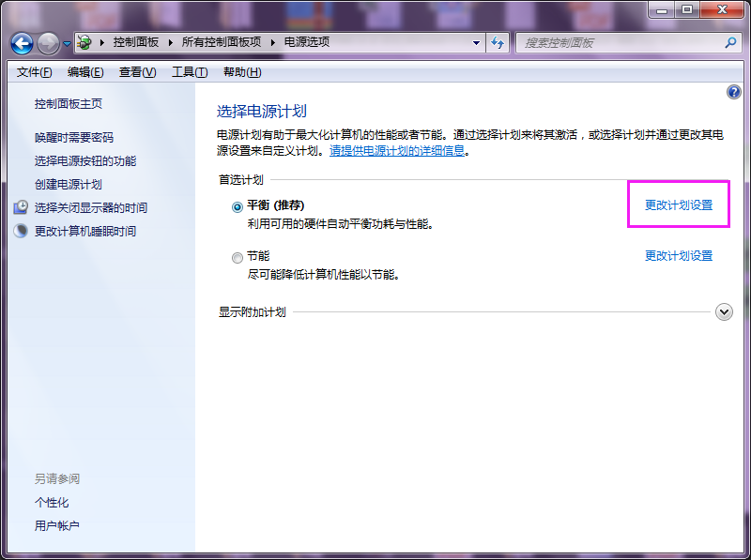Expand the arrow after 控制面板 breadcrumb
This screenshot has height=560, width=751.
171,42
